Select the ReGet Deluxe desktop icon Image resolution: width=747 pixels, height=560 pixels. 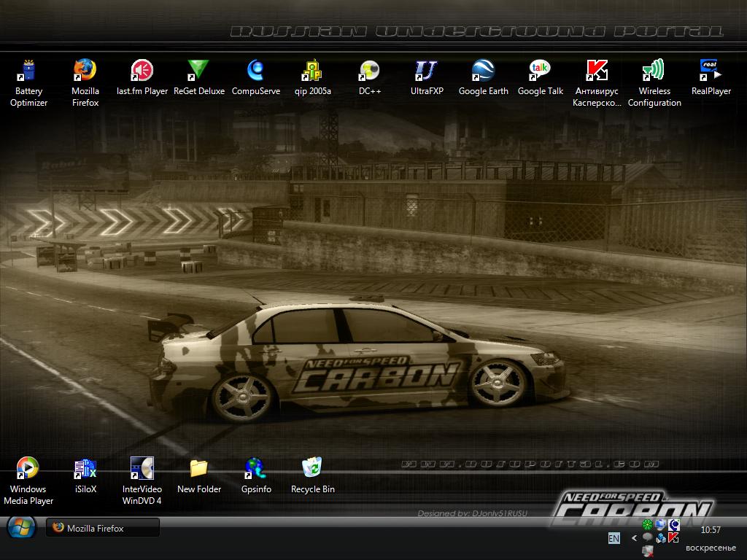pyautogui.click(x=198, y=71)
